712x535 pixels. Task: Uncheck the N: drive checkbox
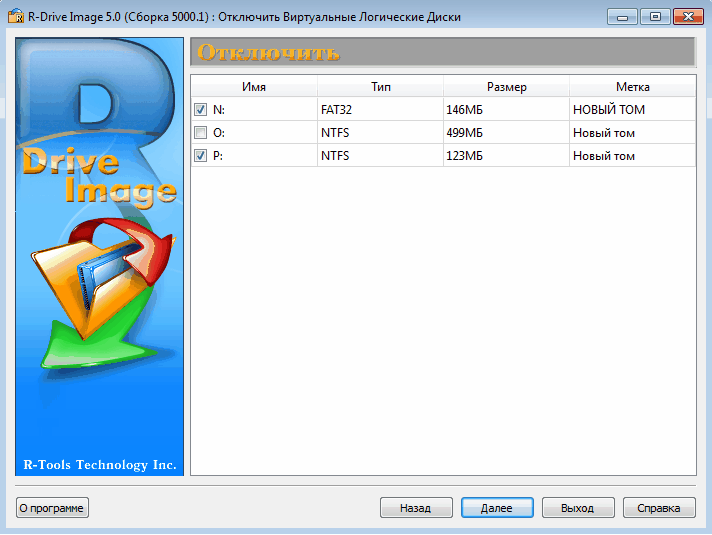pos(200,109)
